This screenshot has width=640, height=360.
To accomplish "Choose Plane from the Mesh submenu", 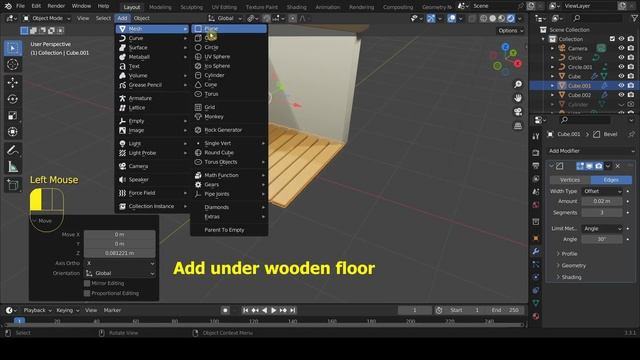I will pyautogui.click(x=229, y=29).
